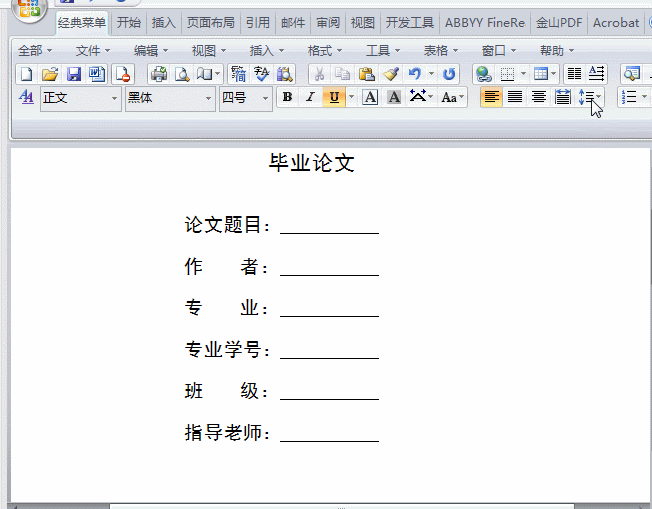Expand the reading view book dropdown
Viewport: 652px width, 509px height.
pyautogui.click(x=218, y=74)
